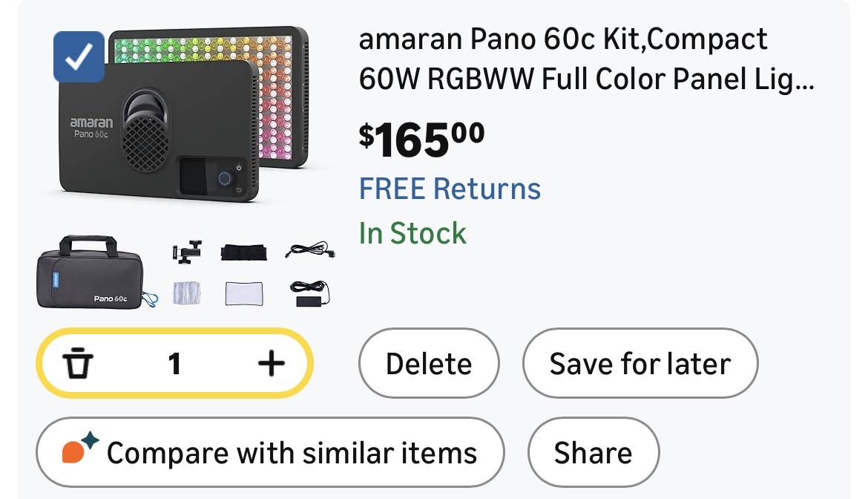The width and height of the screenshot is (868, 499).
Task: Click the FREE Returns link
Action: coord(450,189)
